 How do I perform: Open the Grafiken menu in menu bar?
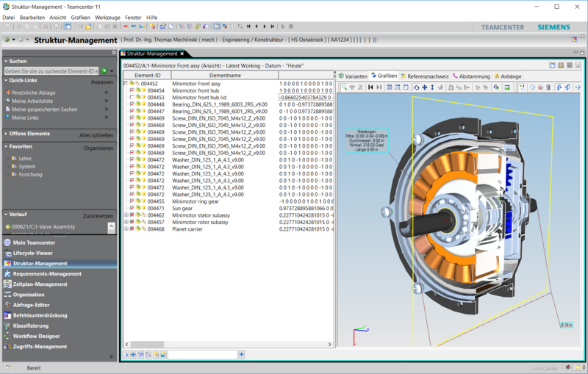point(80,17)
